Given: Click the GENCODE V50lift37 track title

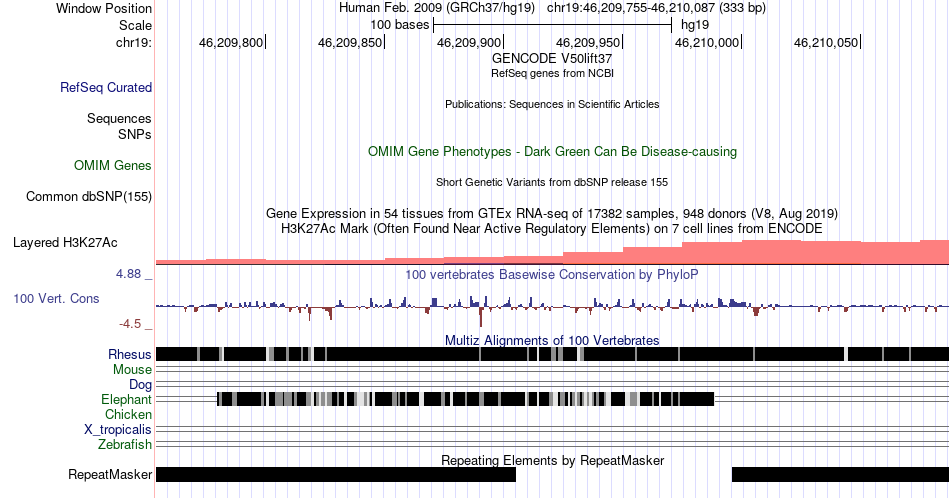Looking at the screenshot, I should pos(552,58).
